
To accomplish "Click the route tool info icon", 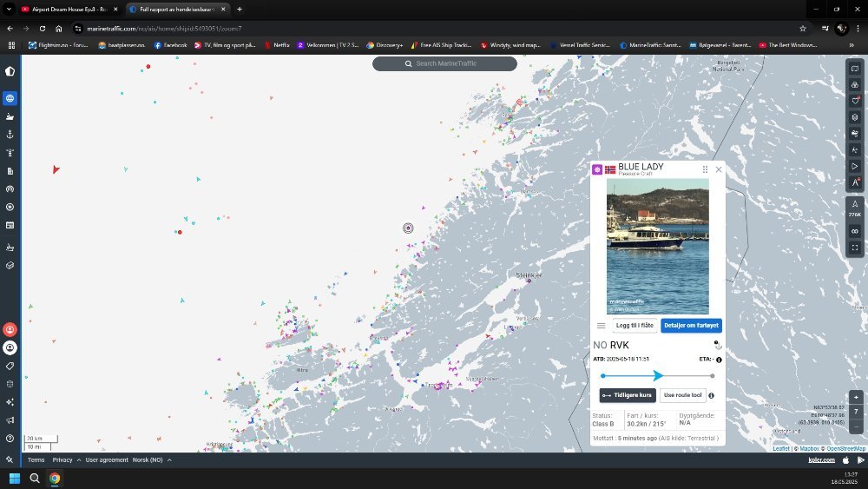I will point(712,395).
